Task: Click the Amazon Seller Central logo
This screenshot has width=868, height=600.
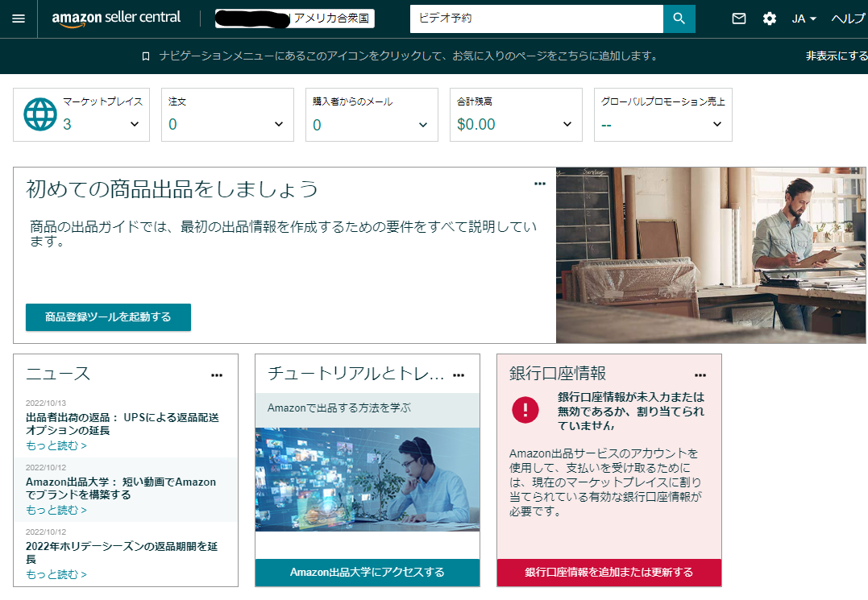Action: point(116,19)
